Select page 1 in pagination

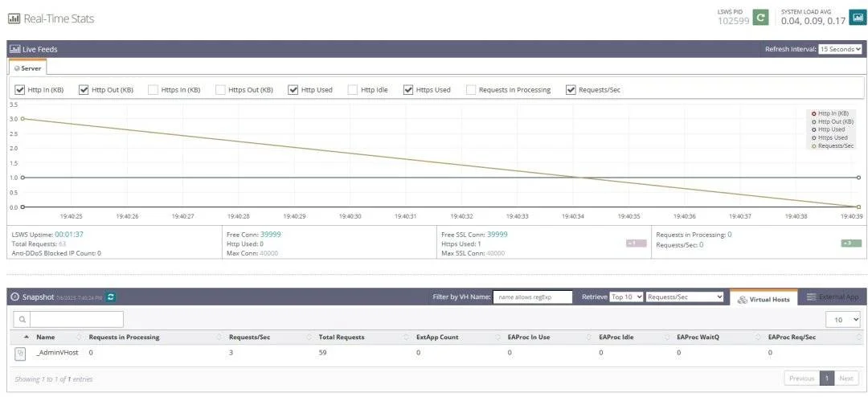(x=826, y=379)
